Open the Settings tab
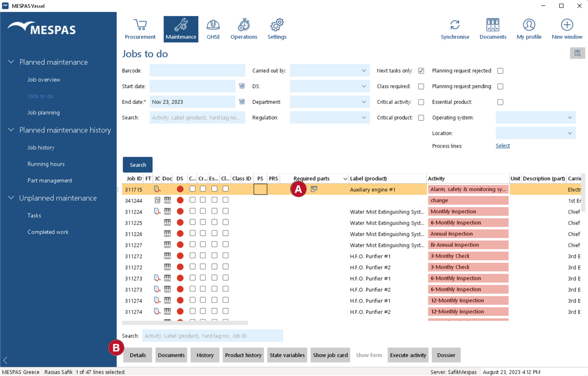588x376 pixels. [277, 29]
